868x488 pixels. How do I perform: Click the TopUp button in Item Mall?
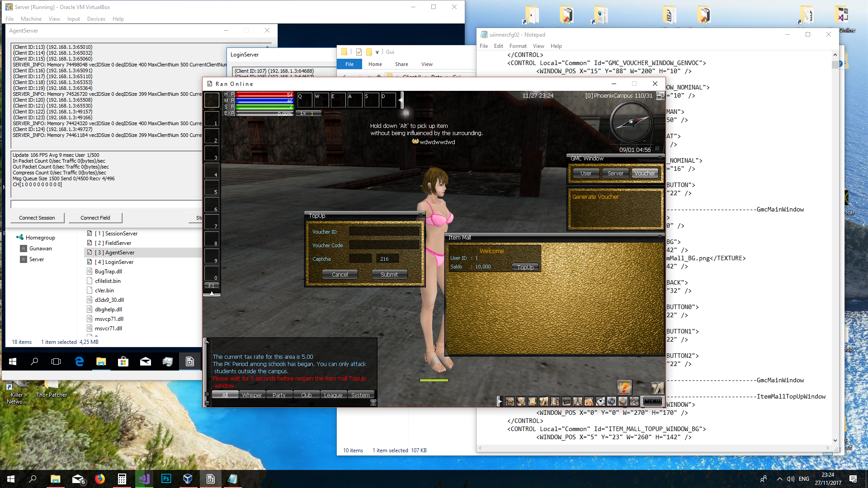pyautogui.click(x=524, y=266)
